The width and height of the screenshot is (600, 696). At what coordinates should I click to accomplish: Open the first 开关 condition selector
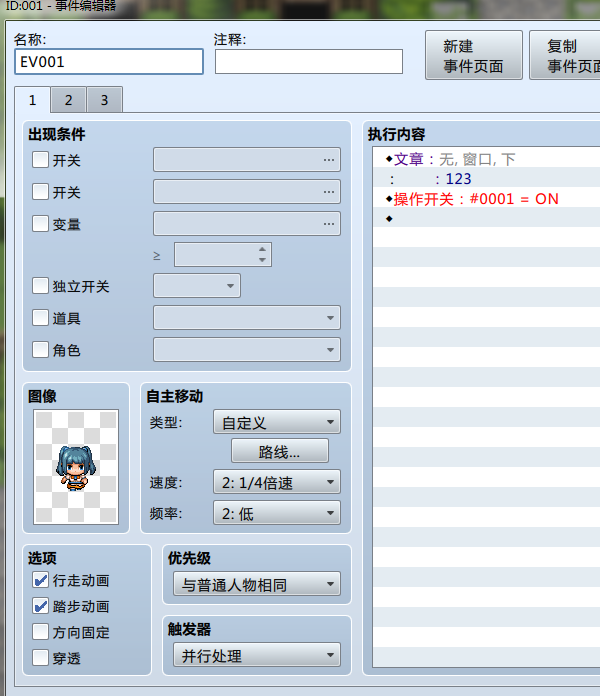coord(247,160)
